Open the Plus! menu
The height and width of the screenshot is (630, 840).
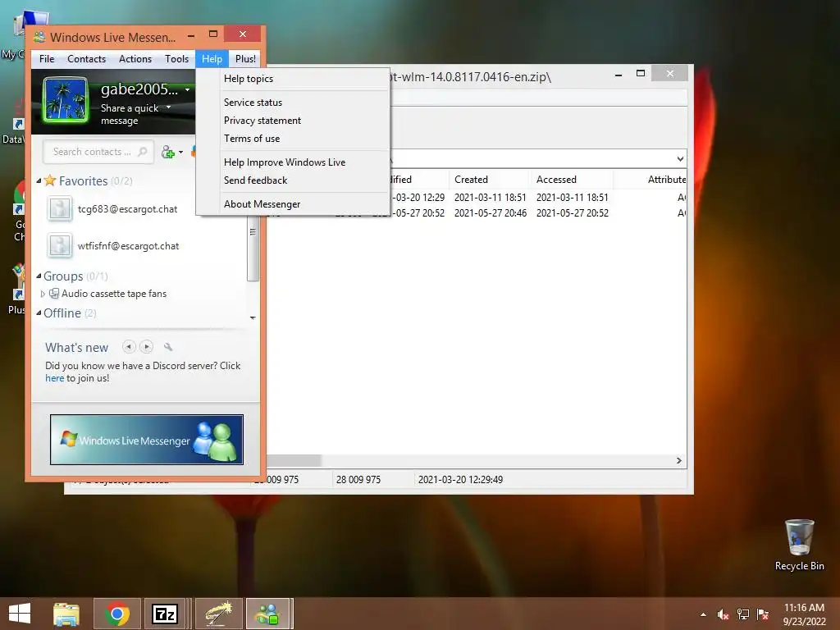pyautogui.click(x=245, y=59)
